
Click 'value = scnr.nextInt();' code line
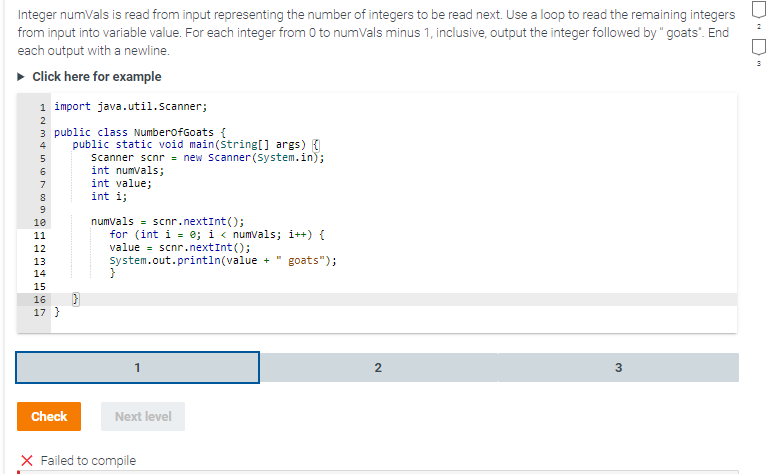(180, 248)
